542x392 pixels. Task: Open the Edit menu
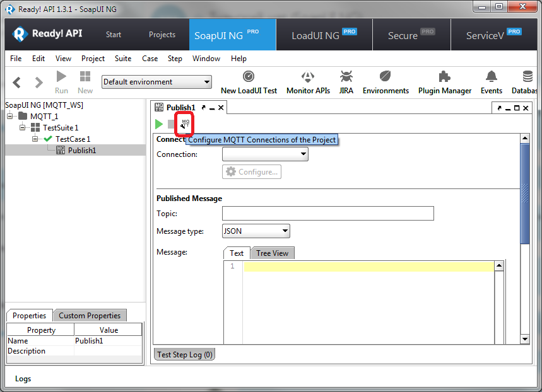pyautogui.click(x=38, y=59)
